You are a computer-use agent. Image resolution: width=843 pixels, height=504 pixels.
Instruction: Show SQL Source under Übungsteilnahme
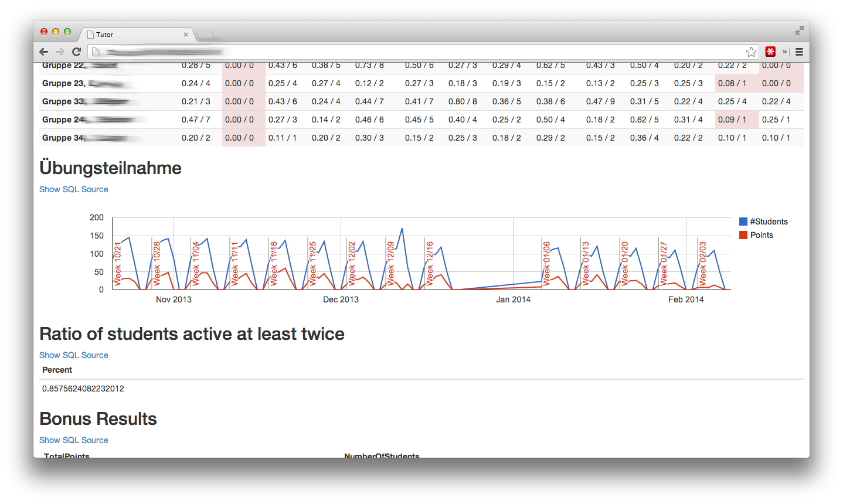74,189
